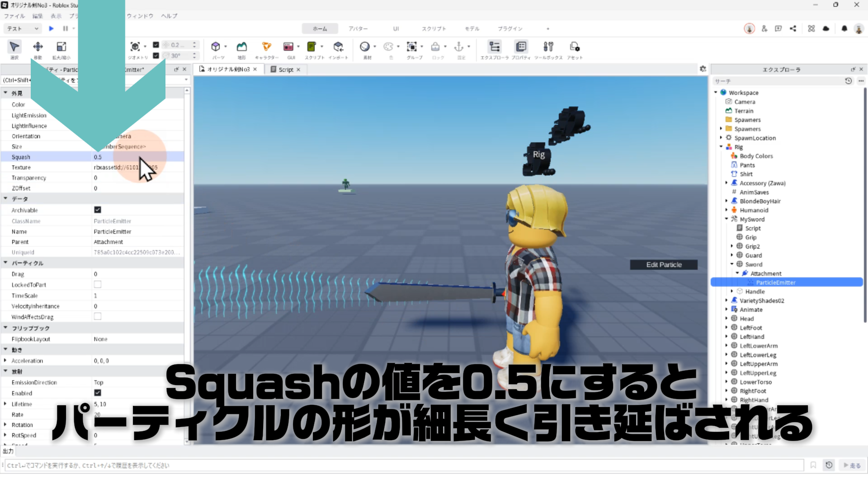
Task: Click the Explorer toolbar icon
Action: 495,47
